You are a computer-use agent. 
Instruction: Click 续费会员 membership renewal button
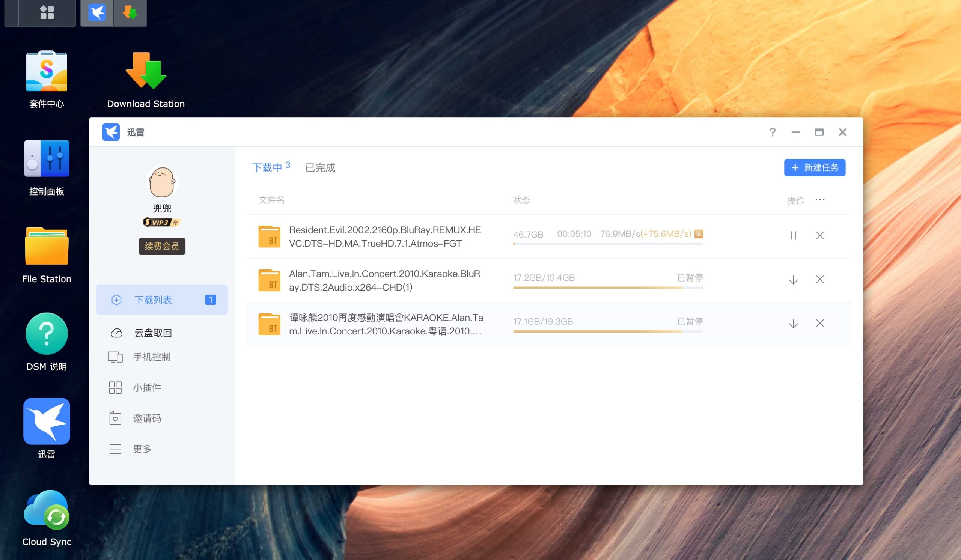162,247
